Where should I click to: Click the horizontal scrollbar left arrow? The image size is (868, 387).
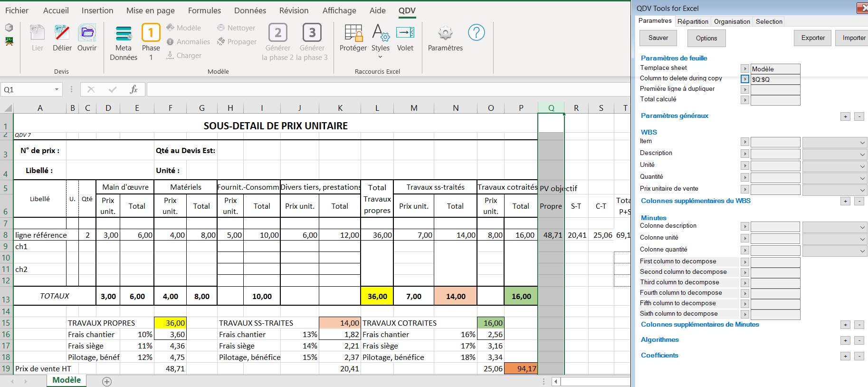click(556, 381)
